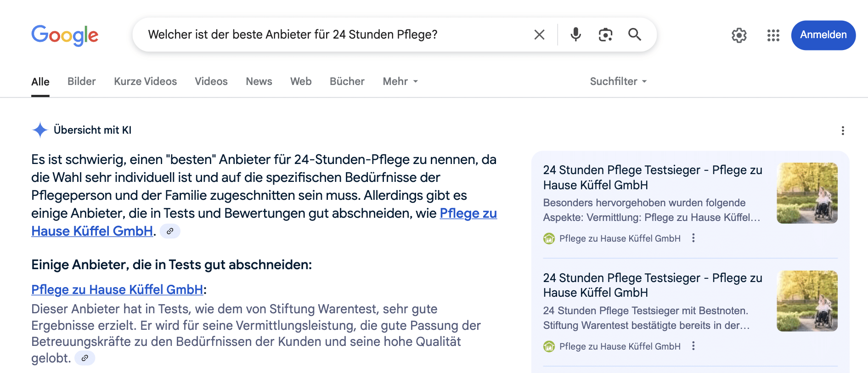
Task: Click 'Pflege zu Hause Küffel GmbH' source name in first card
Action: click(x=620, y=238)
